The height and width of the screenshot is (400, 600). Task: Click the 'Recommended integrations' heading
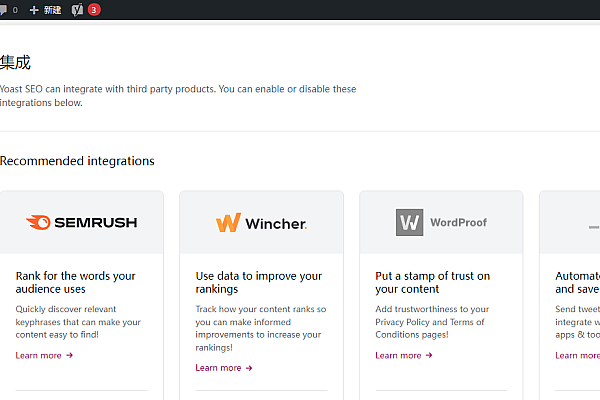77,161
